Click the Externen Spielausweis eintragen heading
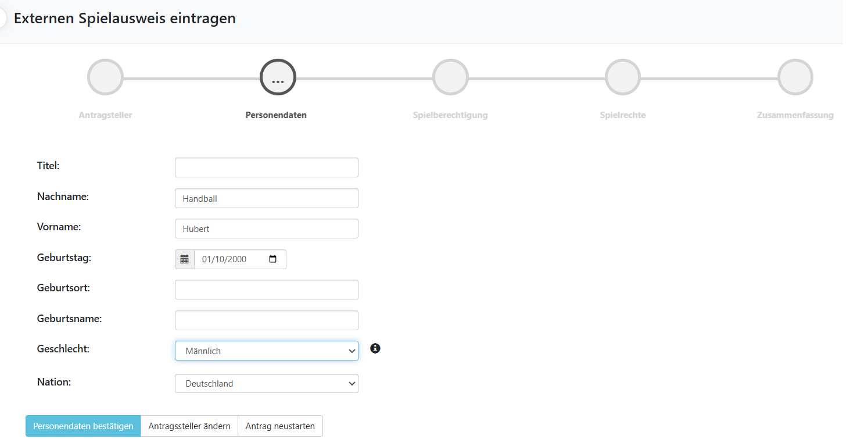 click(125, 18)
